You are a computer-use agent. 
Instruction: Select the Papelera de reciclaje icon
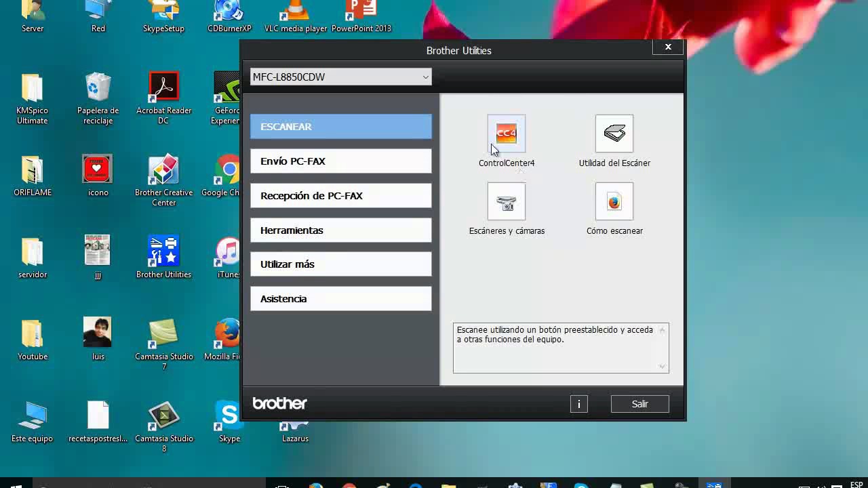click(x=98, y=99)
